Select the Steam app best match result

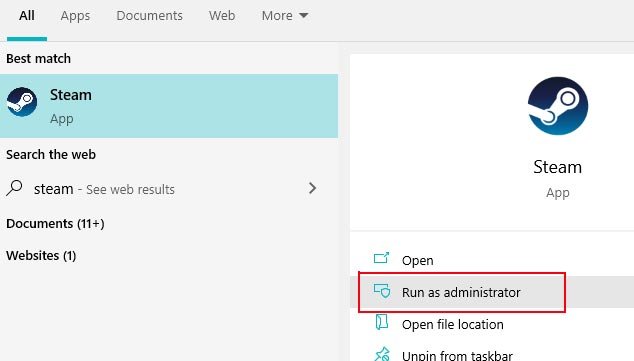pos(169,106)
